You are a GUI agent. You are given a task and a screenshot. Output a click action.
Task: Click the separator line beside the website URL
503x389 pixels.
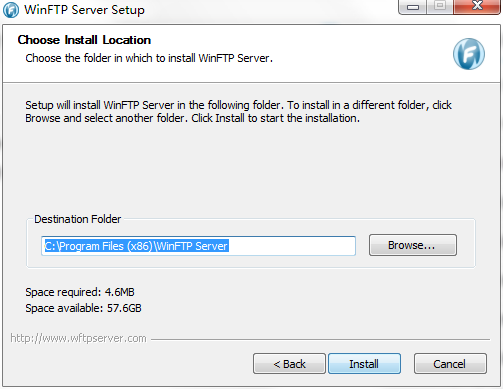321,339
